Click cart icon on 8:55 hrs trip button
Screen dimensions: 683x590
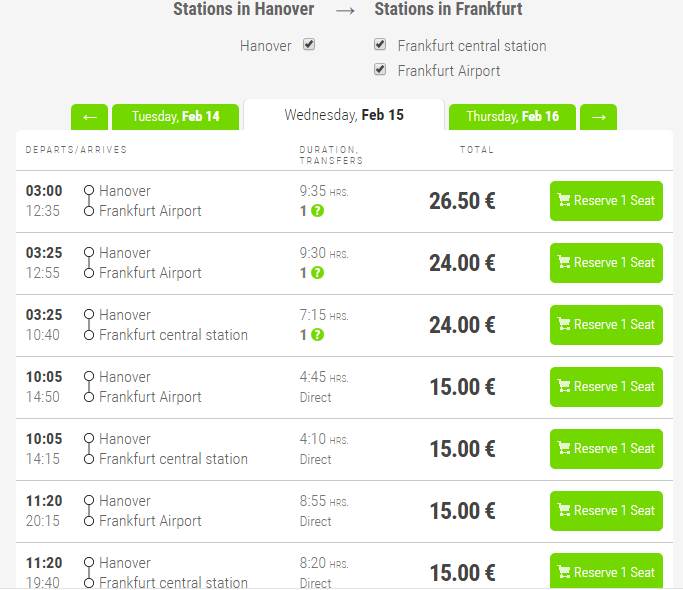(x=564, y=511)
